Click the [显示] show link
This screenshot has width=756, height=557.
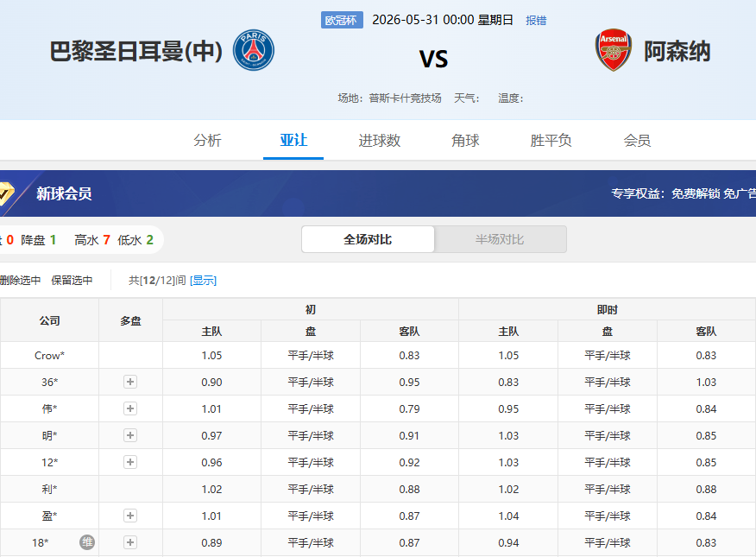coord(204,280)
